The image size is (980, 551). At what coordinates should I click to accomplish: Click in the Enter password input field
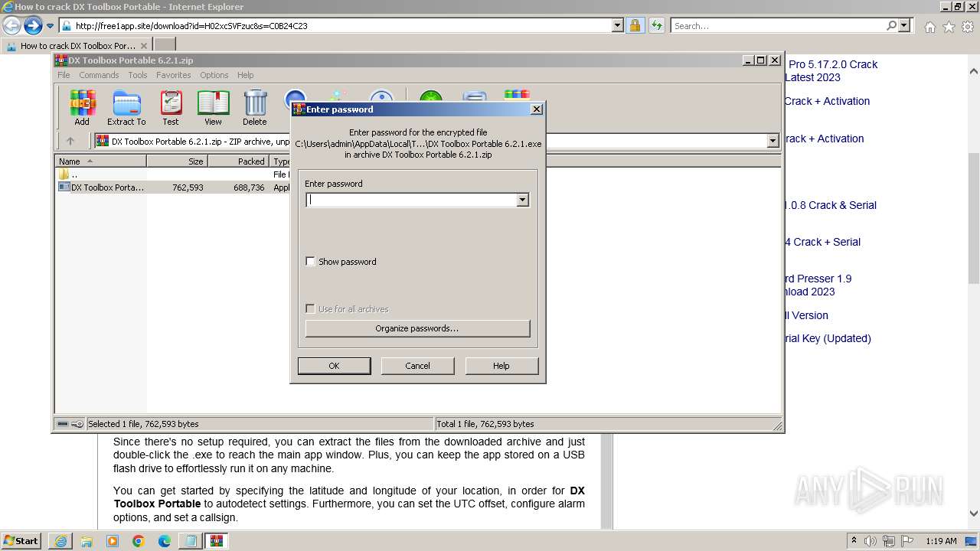click(x=411, y=200)
